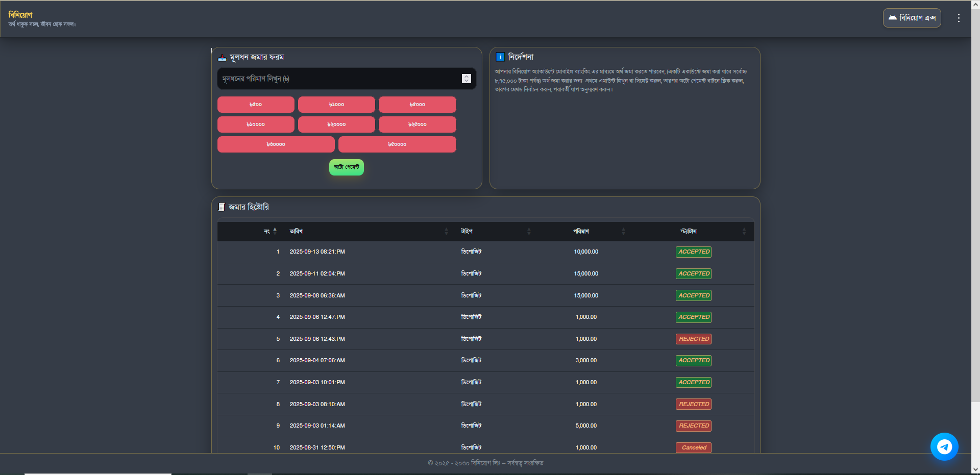Click the deposit history scroll icon
Screen dimensions: 980x475
click(x=222, y=207)
